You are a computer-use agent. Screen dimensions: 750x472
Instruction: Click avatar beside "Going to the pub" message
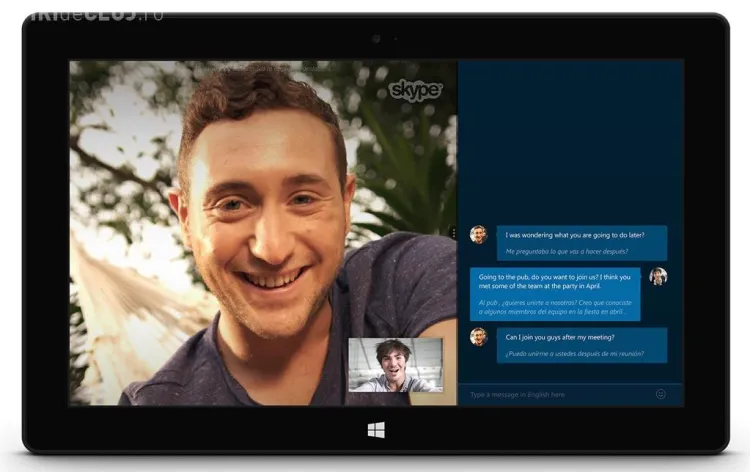tap(657, 277)
